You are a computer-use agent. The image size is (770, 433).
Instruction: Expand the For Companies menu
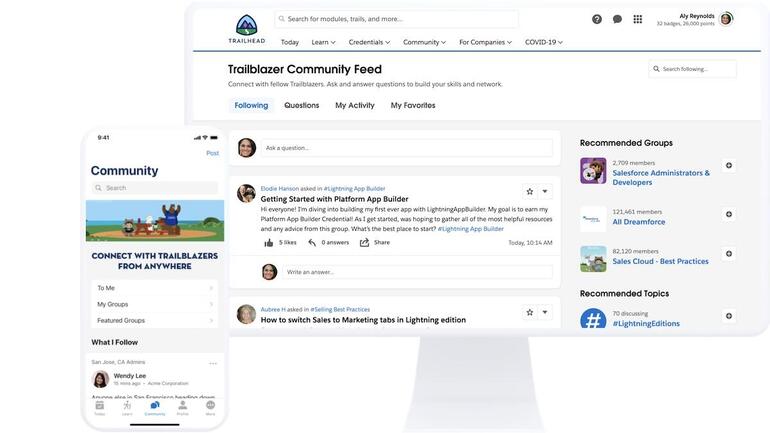tap(485, 42)
